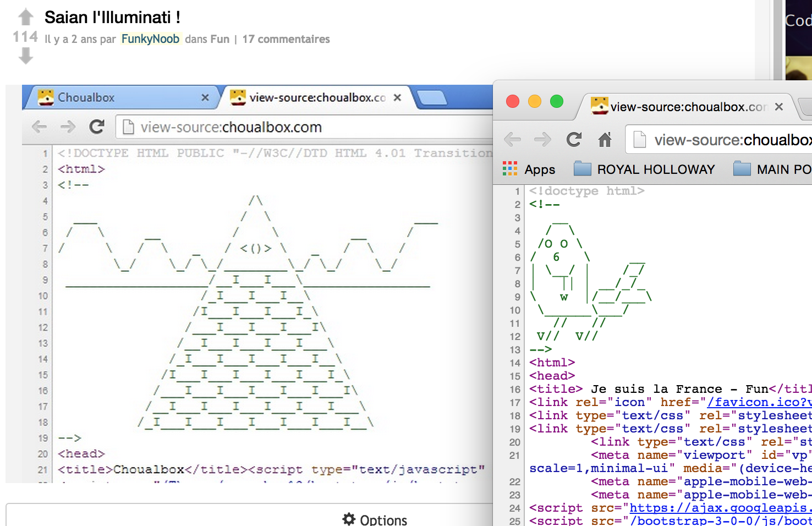Image resolution: width=812 pixels, height=526 pixels.
Task: Open the Apps bookmarks shortcut
Action: [529, 169]
